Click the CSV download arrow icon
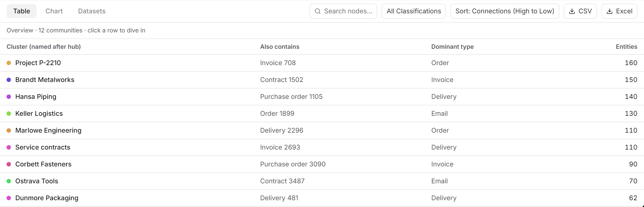The height and width of the screenshot is (207, 644). [x=572, y=11]
